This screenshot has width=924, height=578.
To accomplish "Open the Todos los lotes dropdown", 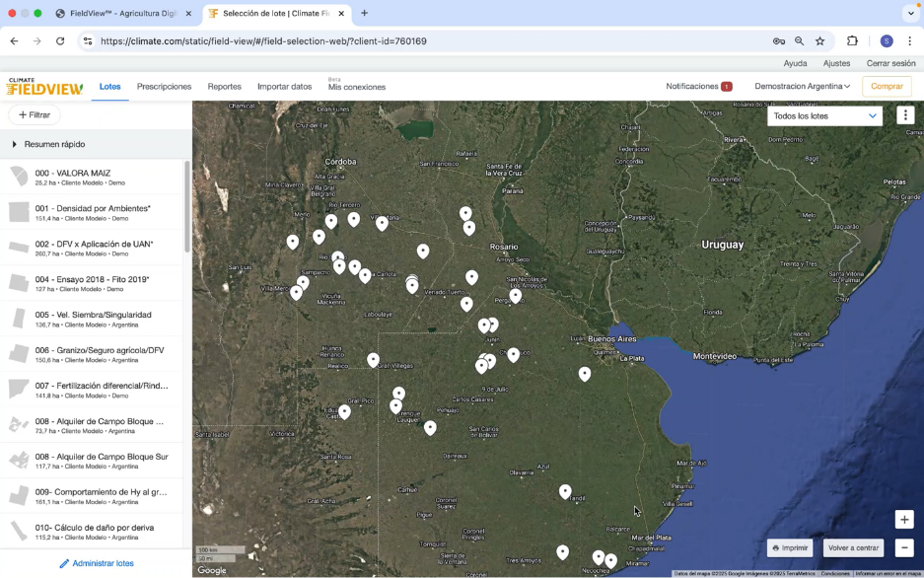I will click(824, 115).
